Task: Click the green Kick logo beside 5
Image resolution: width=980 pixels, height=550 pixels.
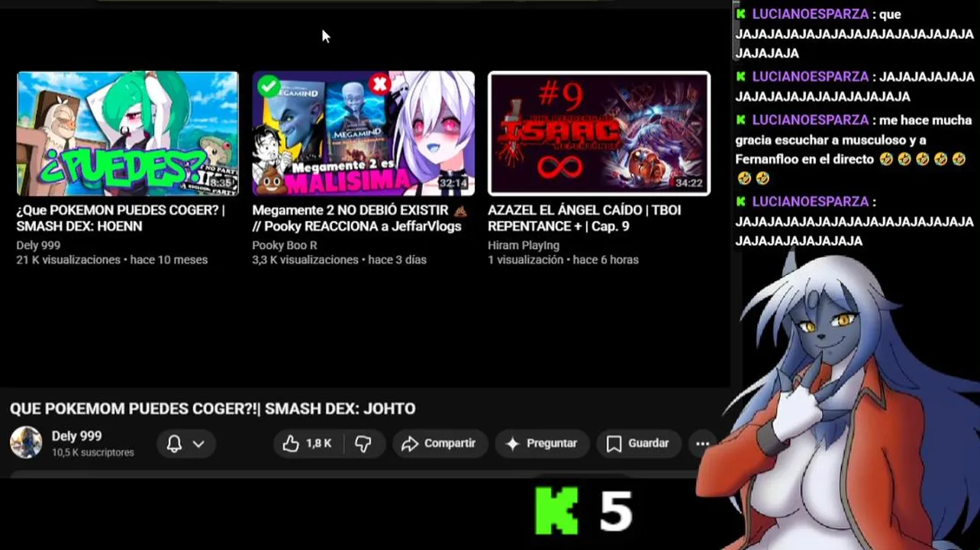Action: click(x=556, y=511)
